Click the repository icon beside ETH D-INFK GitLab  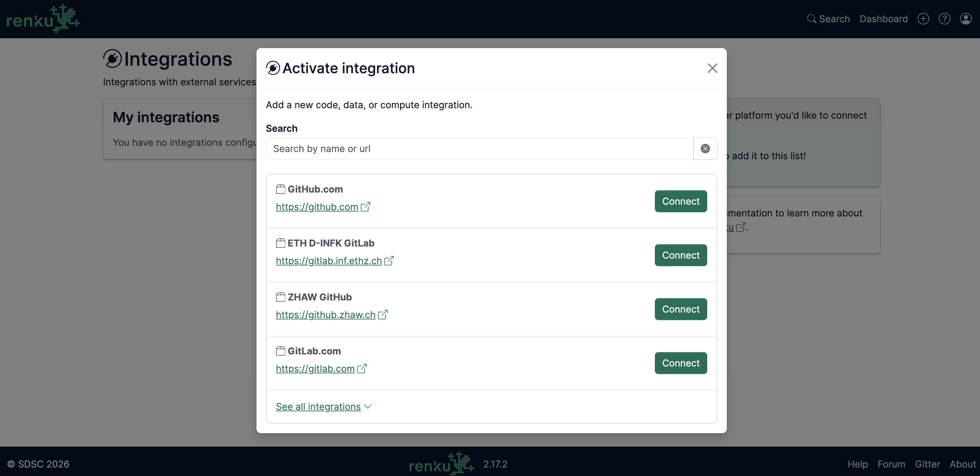pos(280,243)
